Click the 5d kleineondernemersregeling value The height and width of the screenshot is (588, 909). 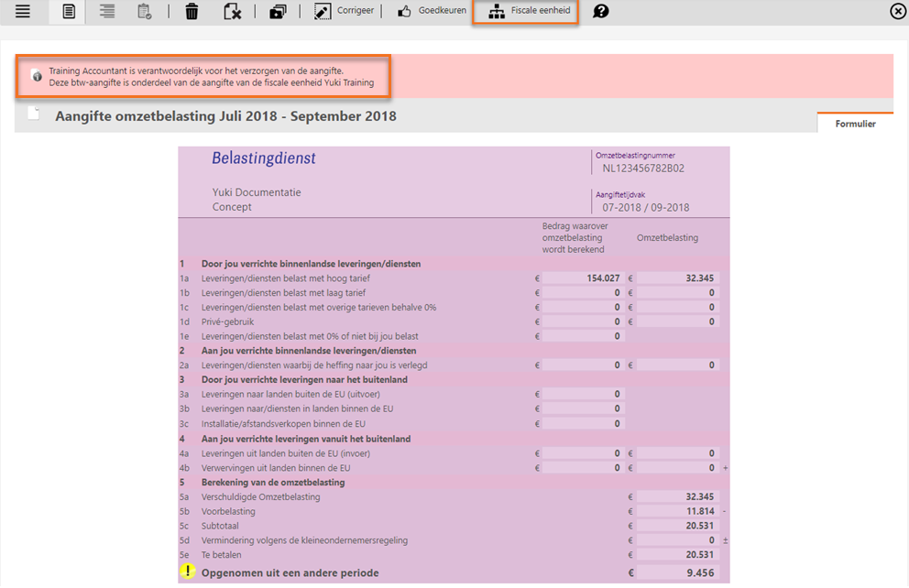[x=678, y=540]
